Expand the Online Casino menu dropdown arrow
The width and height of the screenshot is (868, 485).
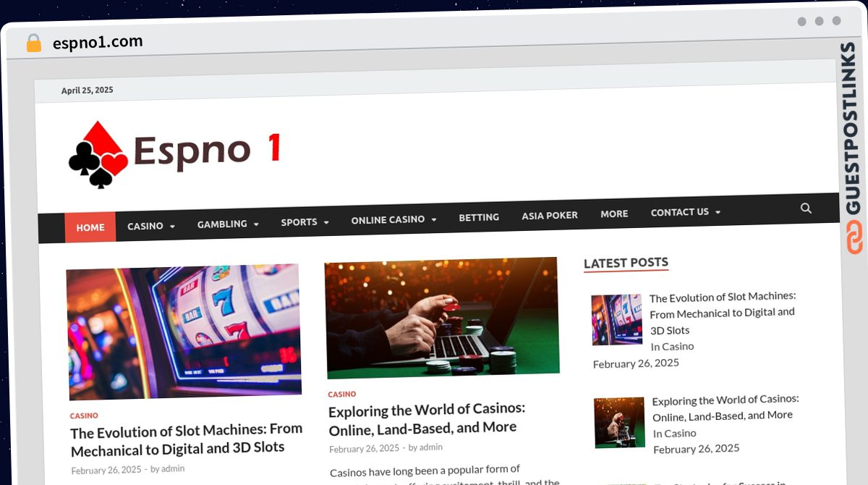click(x=433, y=219)
